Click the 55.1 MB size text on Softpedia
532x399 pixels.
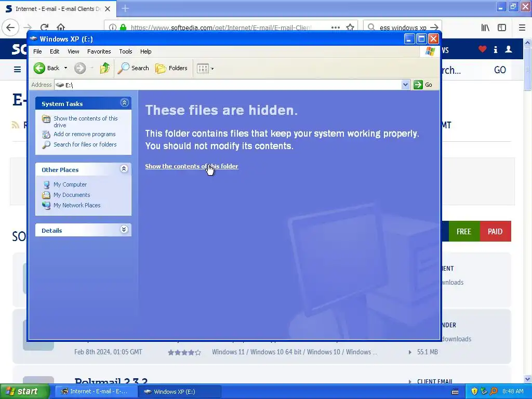[427, 352]
